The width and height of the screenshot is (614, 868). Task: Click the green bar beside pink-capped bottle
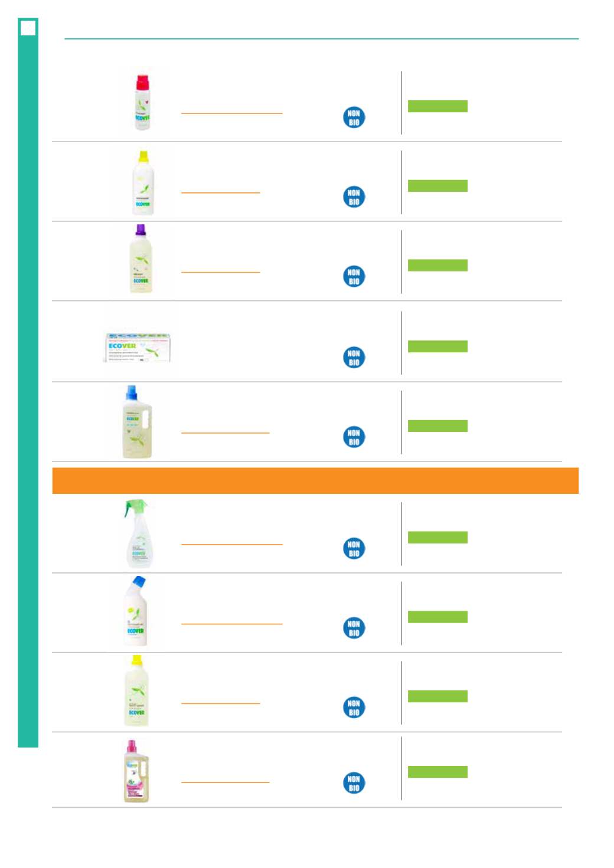437,772
